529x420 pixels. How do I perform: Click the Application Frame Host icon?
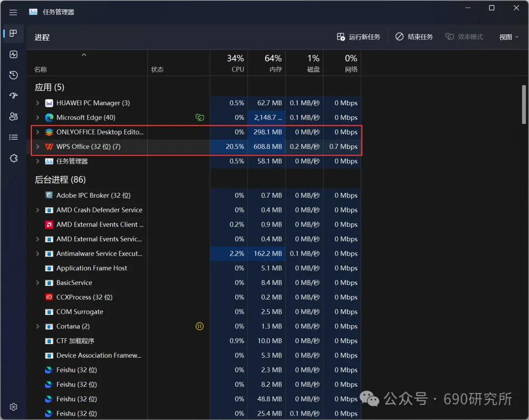point(49,268)
